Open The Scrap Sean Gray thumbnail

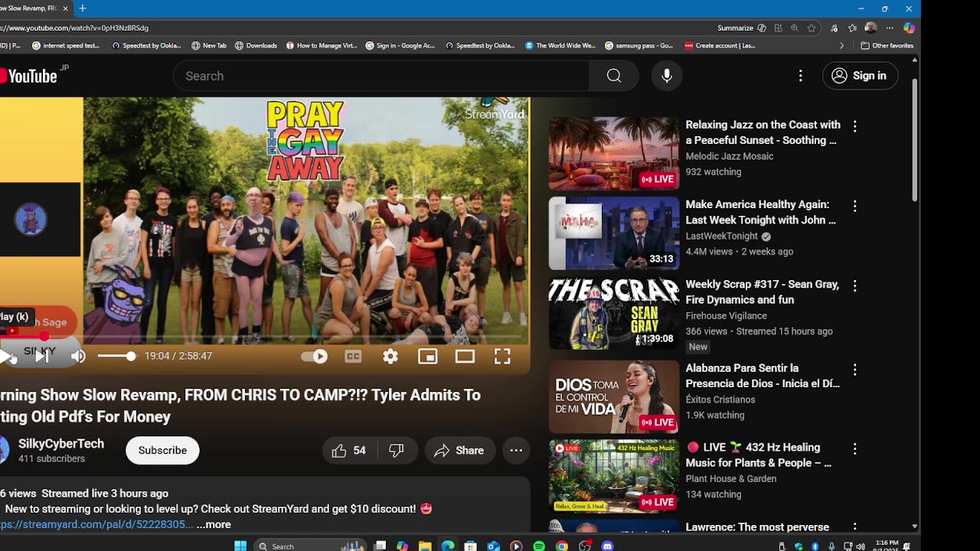click(x=614, y=313)
